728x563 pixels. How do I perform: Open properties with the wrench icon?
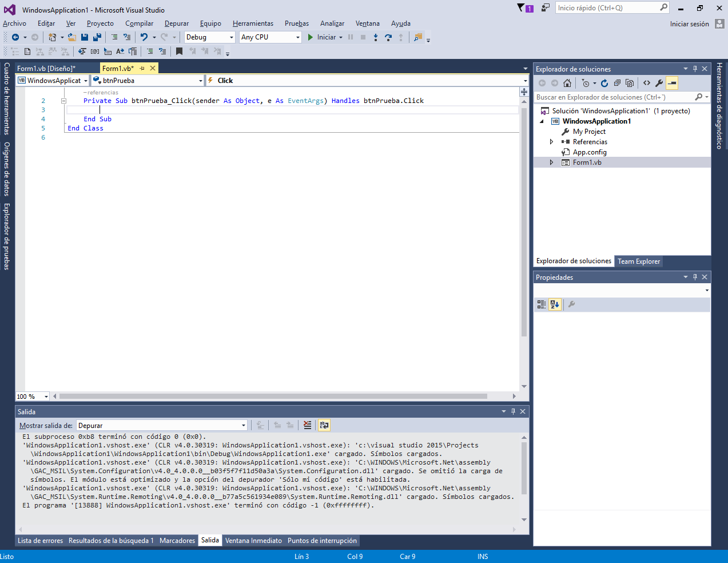(659, 83)
